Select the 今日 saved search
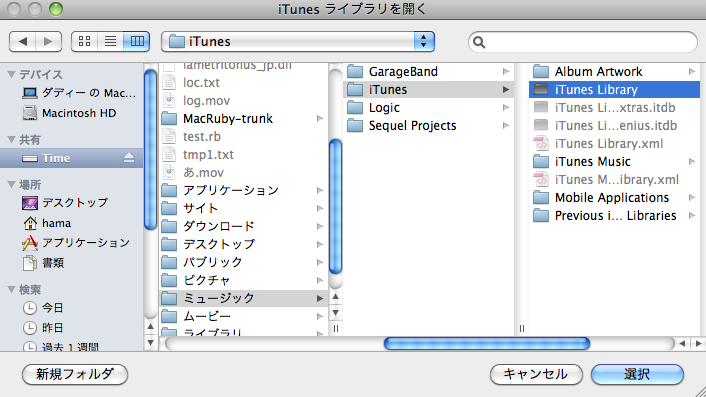Viewport: 706px width, 397px height. tap(72, 308)
